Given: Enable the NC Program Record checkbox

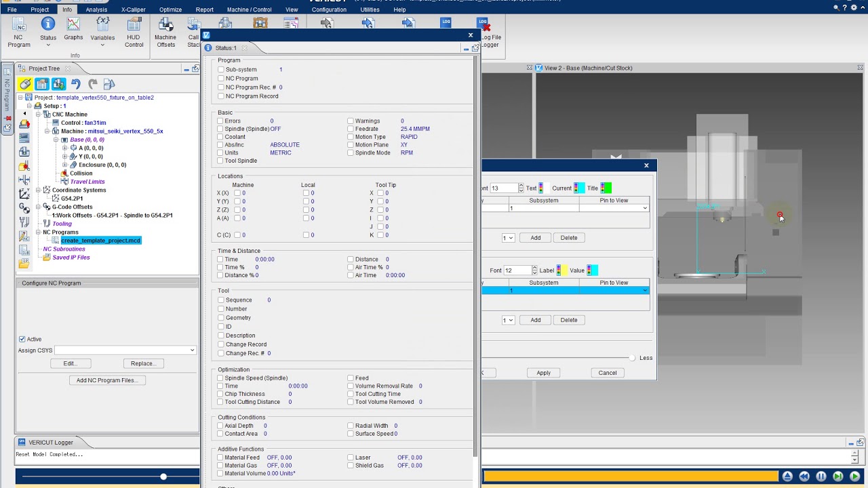Looking at the screenshot, I should tap(221, 96).
